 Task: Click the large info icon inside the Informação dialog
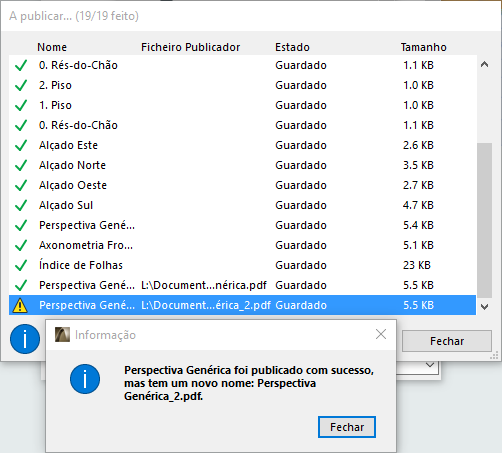coord(85,379)
